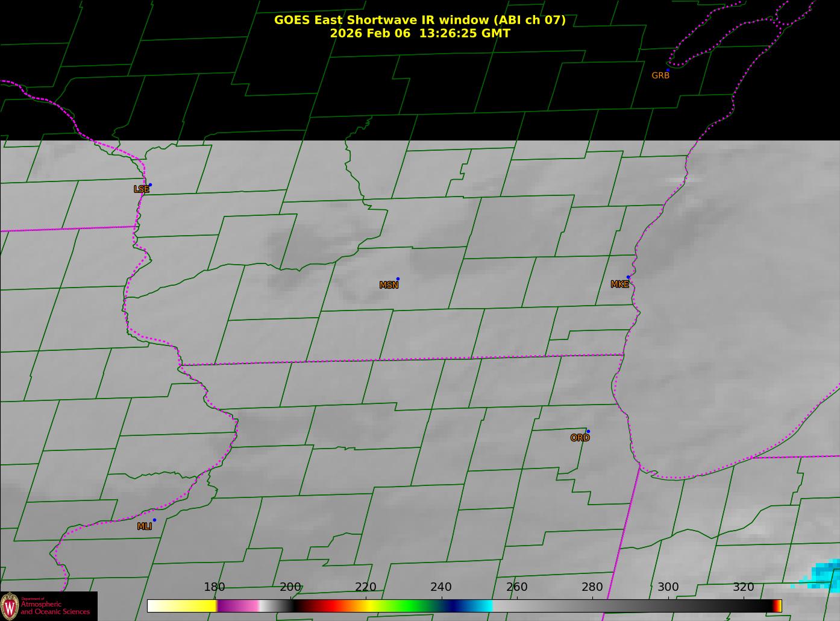The width and height of the screenshot is (840, 621).
Task: Click the magenta section of the colorbar
Action: tap(237, 606)
